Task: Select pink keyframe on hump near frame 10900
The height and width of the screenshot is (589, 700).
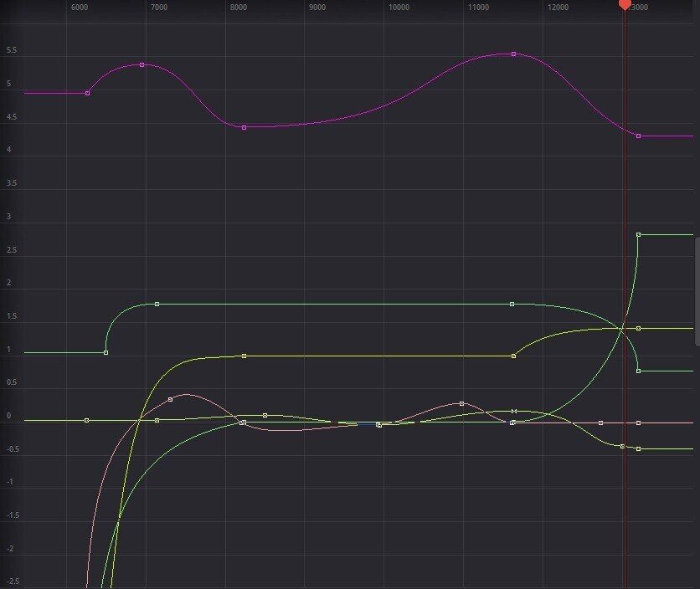Action: (x=461, y=404)
